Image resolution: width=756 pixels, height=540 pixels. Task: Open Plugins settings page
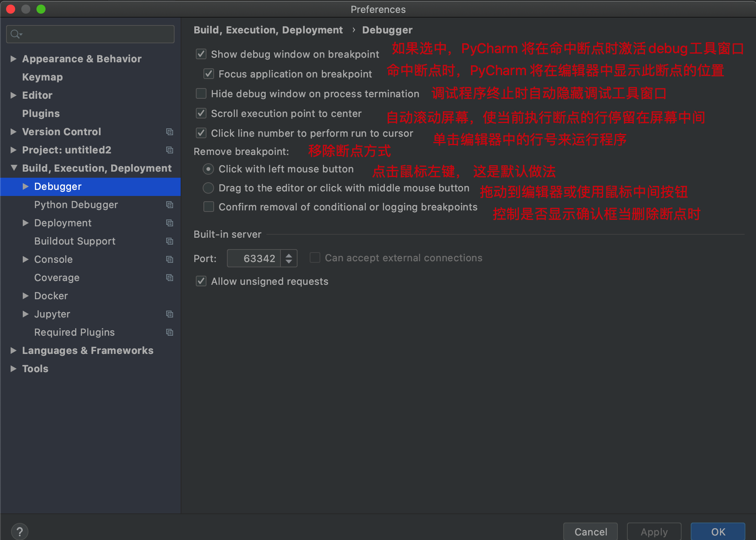[41, 114]
